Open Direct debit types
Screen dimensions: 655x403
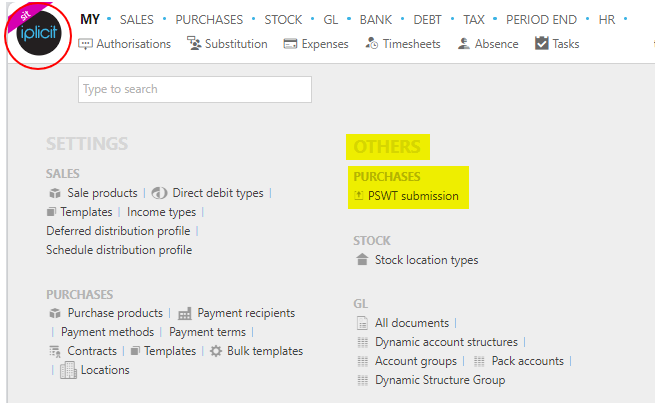(218, 193)
